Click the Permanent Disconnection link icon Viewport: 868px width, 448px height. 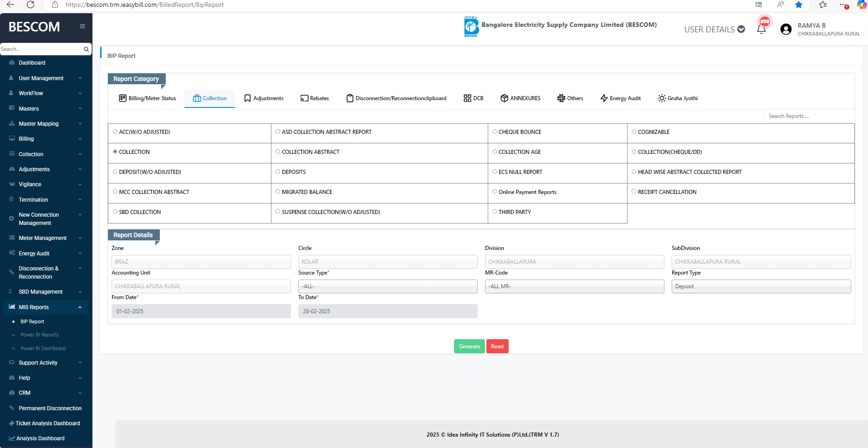[x=12, y=408]
